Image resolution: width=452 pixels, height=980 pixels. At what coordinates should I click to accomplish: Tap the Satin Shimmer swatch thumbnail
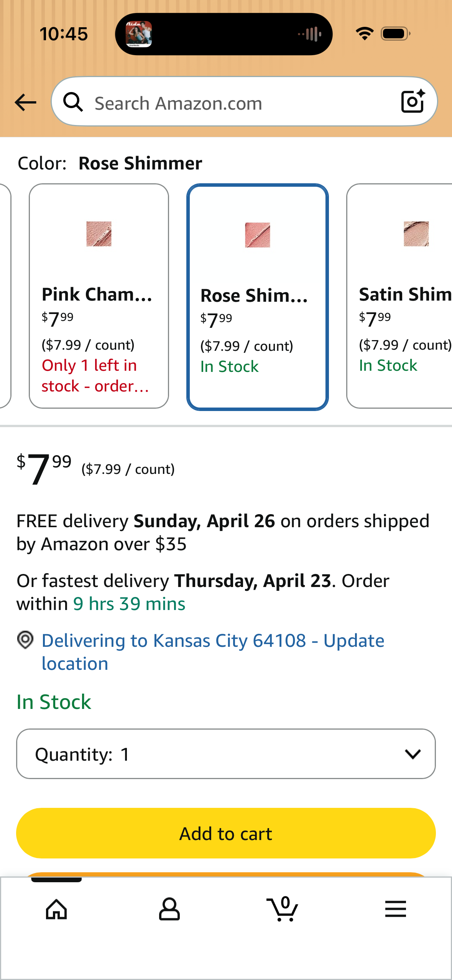tap(416, 234)
